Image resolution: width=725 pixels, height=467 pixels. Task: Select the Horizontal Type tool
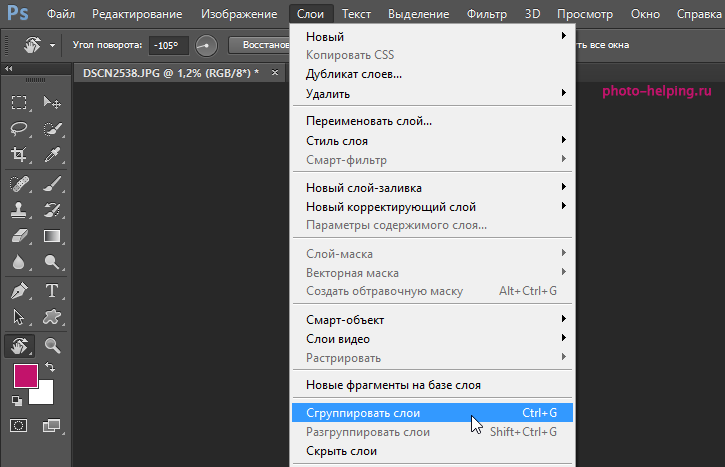(52, 291)
